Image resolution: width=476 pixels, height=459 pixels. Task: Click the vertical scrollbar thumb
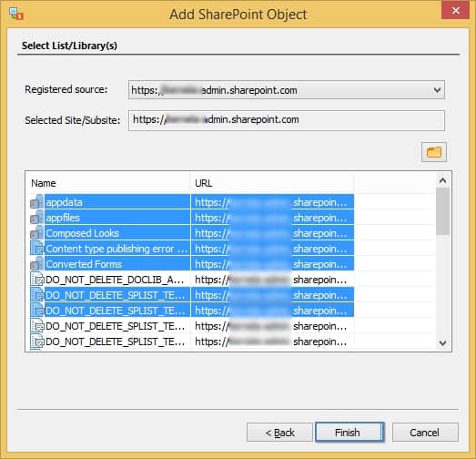[x=442, y=210]
